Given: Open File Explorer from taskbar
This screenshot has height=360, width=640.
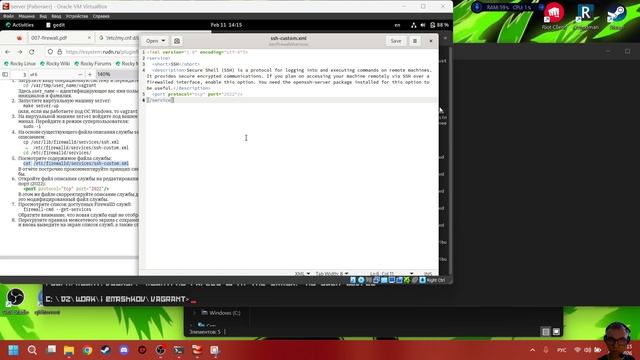Looking at the screenshot, I should pyautogui.click(x=69, y=350).
